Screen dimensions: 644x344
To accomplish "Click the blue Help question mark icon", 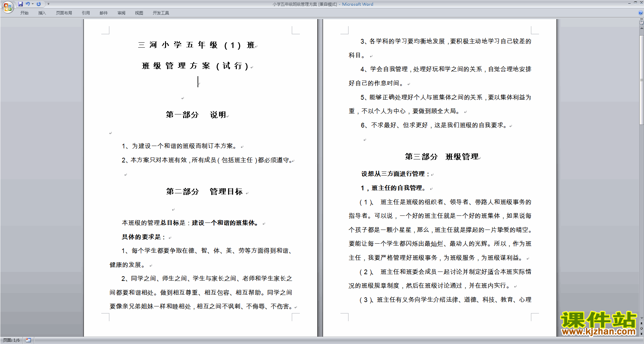I will (x=641, y=13).
